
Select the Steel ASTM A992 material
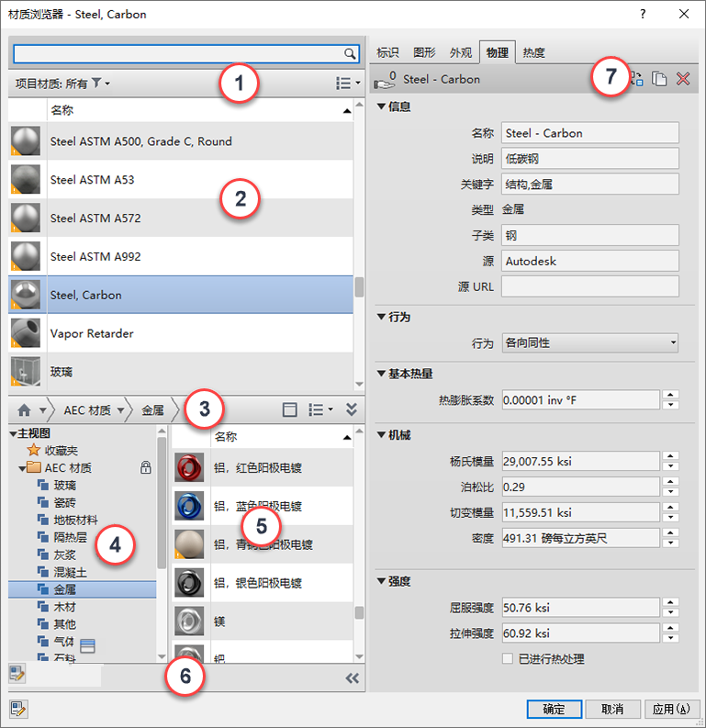click(x=181, y=256)
